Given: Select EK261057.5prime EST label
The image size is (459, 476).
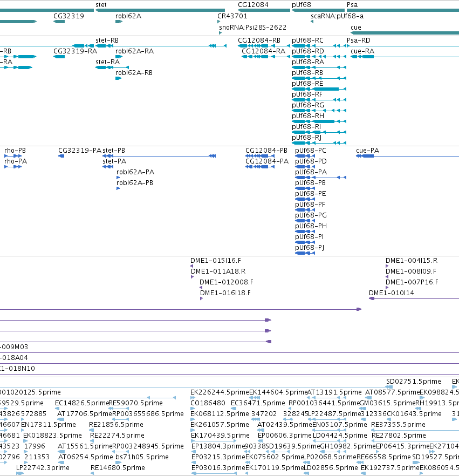Looking at the screenshot, I should click(x=220, y=424).
